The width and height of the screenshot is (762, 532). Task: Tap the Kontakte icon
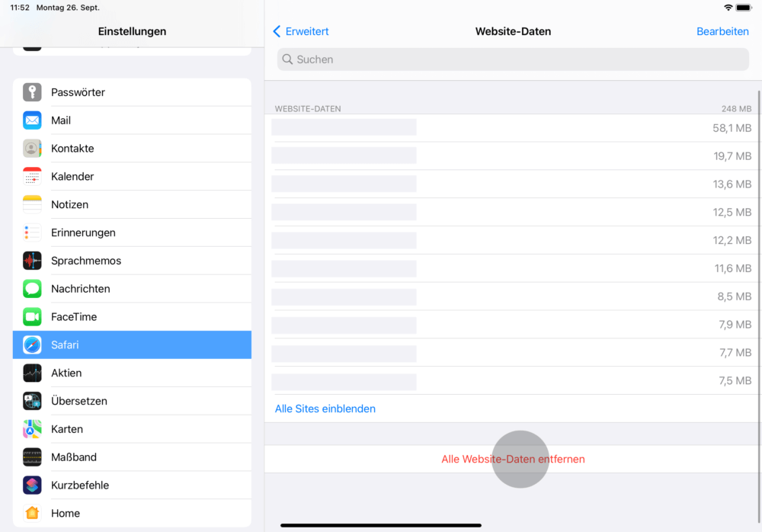click(32, 149)
